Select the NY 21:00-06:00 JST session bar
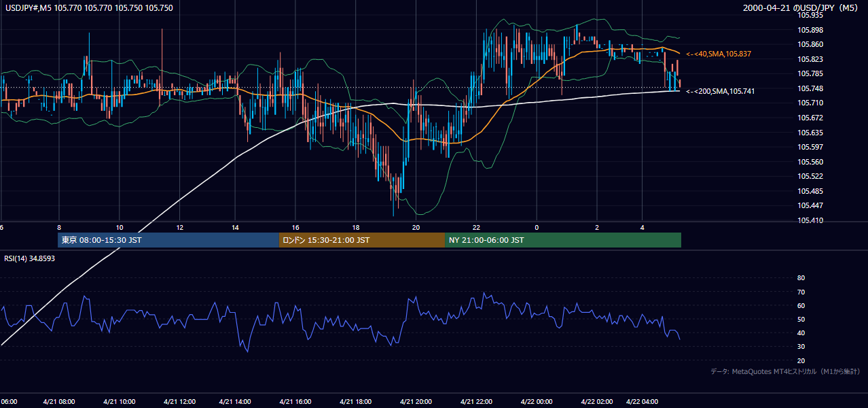Screen dimensions: 868x408 (x=563, y=240)
